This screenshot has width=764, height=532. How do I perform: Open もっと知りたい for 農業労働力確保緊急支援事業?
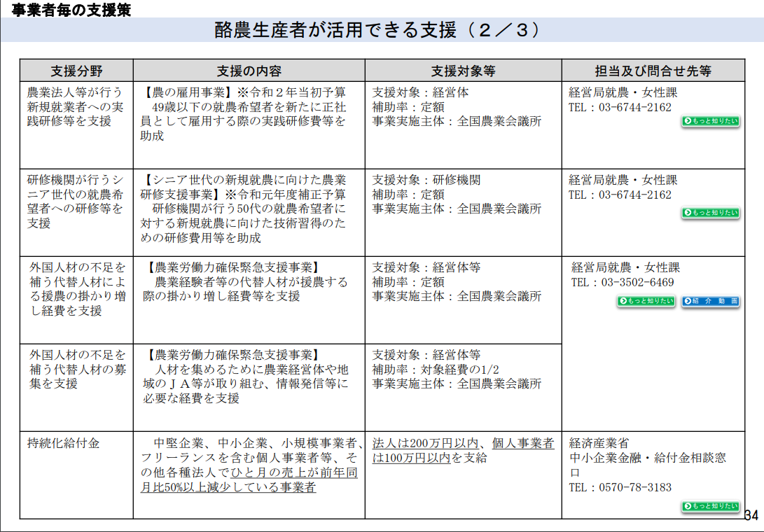tap(646, 301)
